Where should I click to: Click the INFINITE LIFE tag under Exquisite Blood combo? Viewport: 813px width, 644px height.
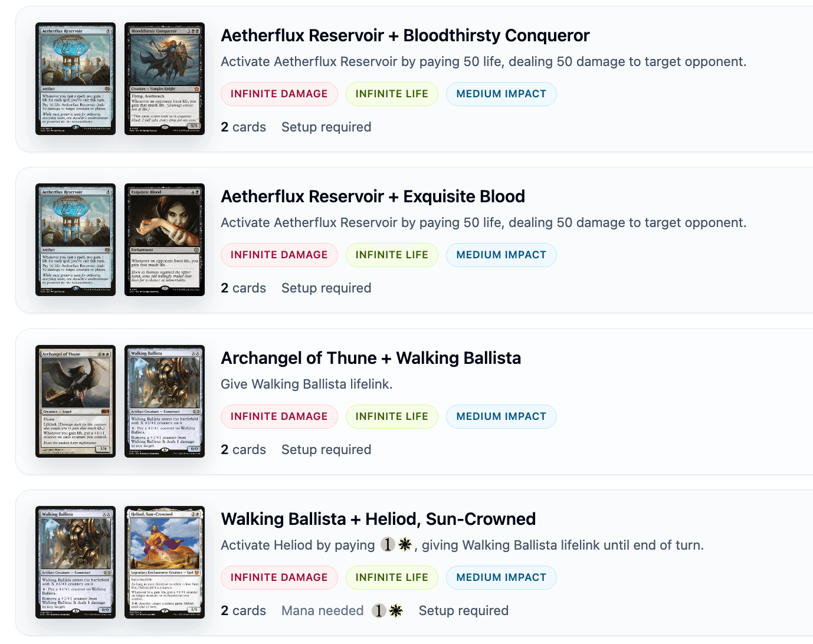[x=392, y=255]
